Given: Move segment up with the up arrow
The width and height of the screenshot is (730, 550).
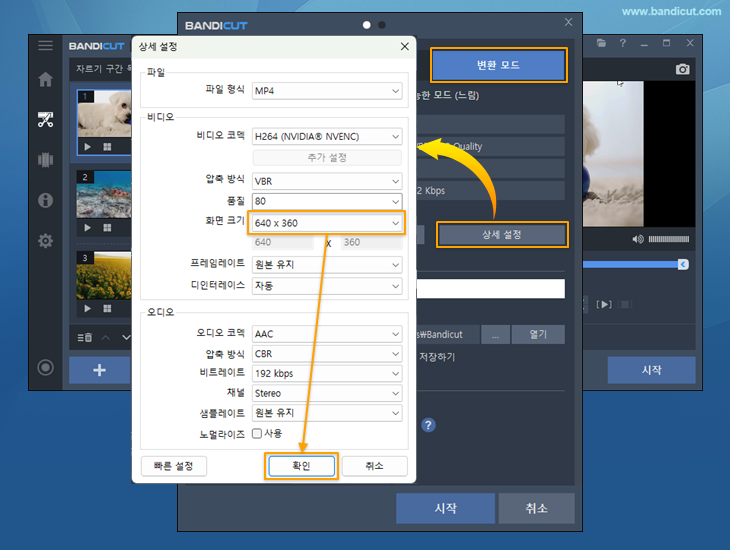Looking at the screenshot, I should (x=106, y=337).
